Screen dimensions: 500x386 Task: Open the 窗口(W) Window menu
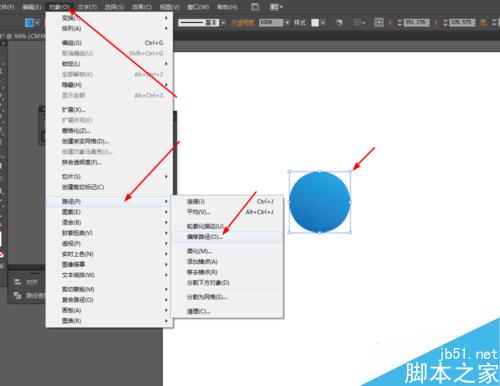[198, 7]
